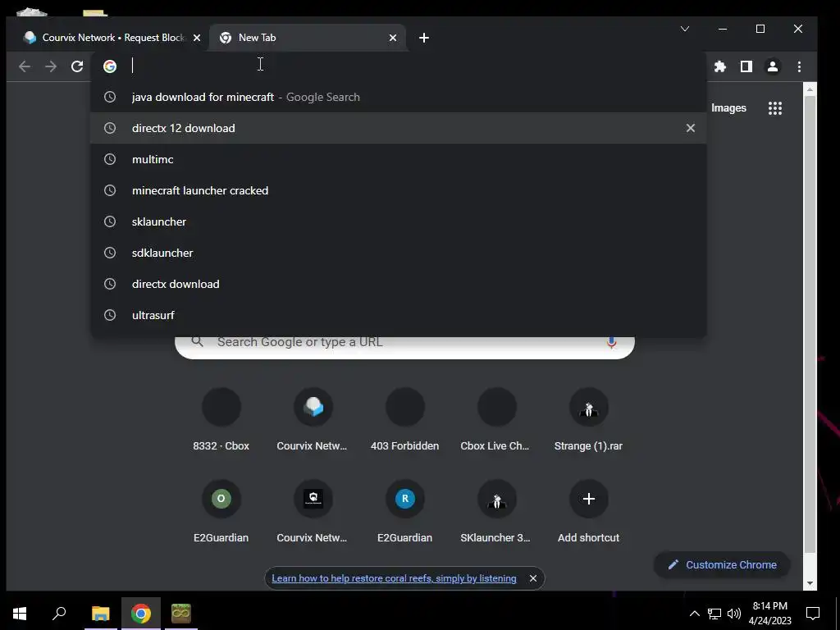Remove the directx 12 download suggestion
The image size is (840, 630).
point(691,128)
